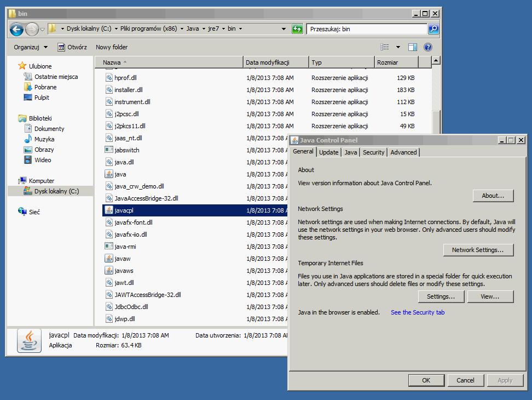Open Network Settings... button
532x400 pixels.
click(x=478, y=250)
